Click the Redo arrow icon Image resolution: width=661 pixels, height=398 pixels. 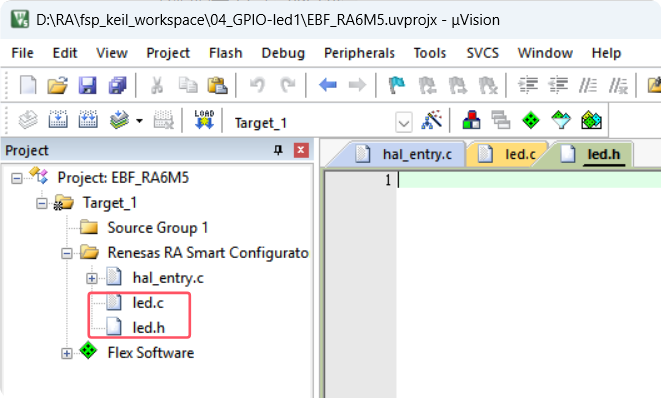(x=288, y=85)
